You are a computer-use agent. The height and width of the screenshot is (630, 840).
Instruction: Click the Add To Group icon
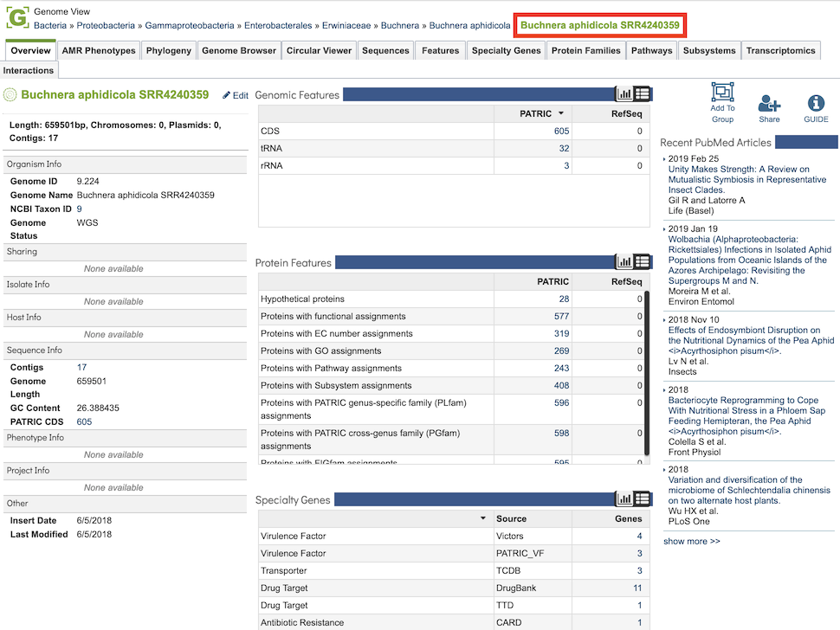(x=723, y=92)
